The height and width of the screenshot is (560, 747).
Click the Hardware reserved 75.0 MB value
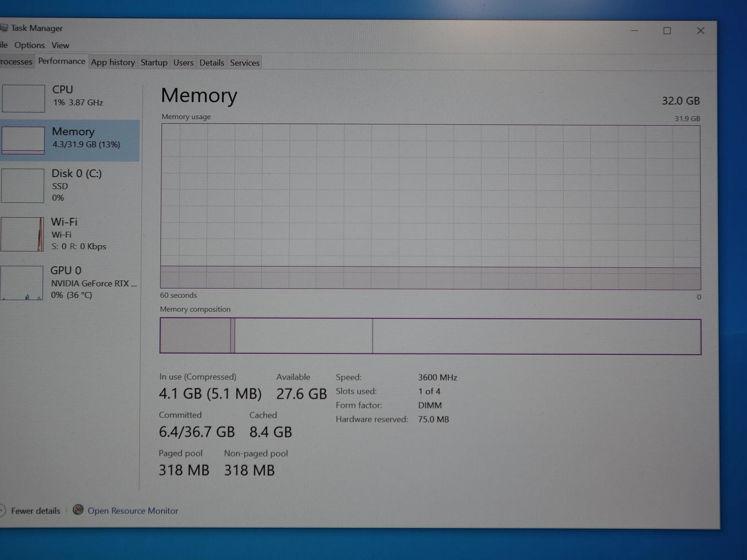point(433,419)
